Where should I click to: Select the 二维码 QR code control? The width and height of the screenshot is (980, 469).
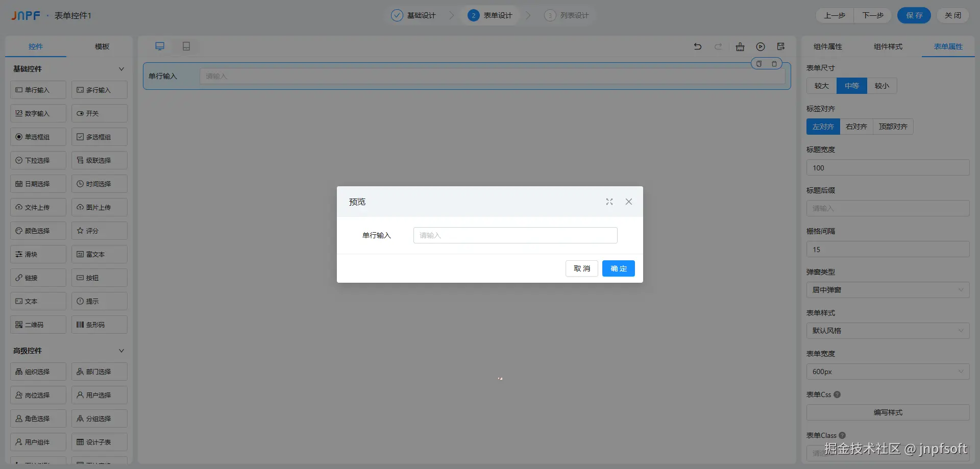pos(38,325)
